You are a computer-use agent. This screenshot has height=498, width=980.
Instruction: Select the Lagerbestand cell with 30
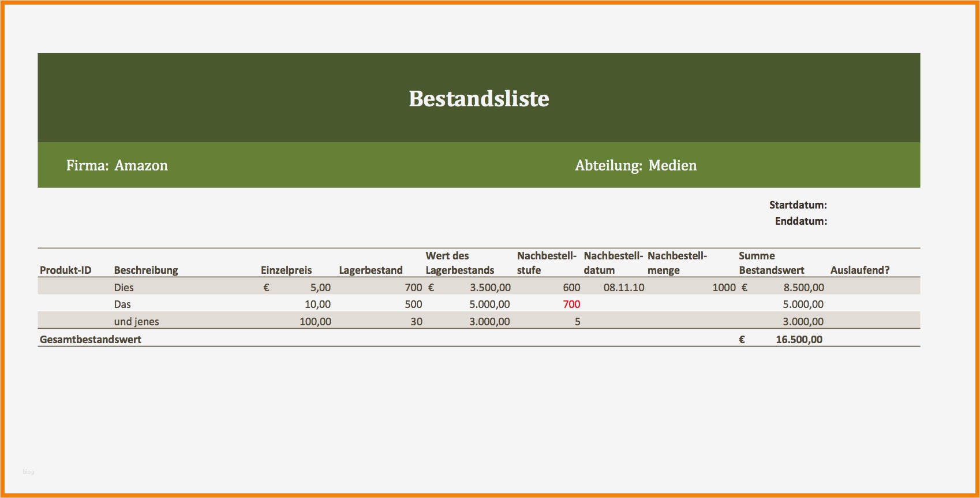tap(416, 321)
